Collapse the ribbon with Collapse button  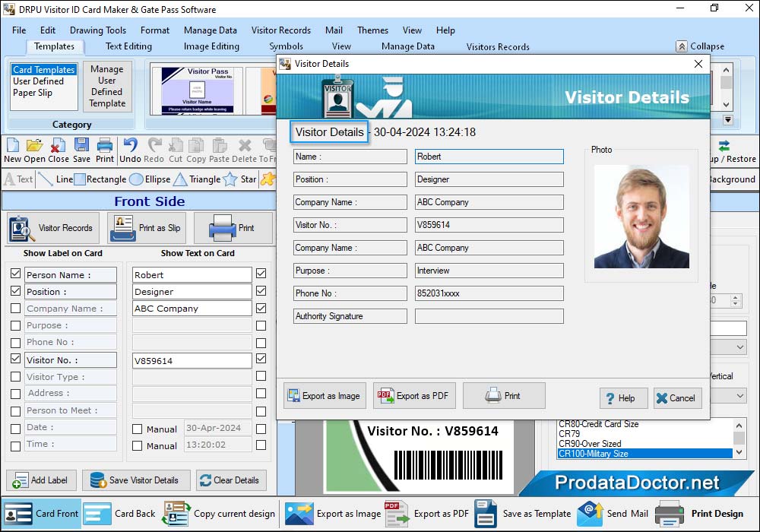click(701, 46)
